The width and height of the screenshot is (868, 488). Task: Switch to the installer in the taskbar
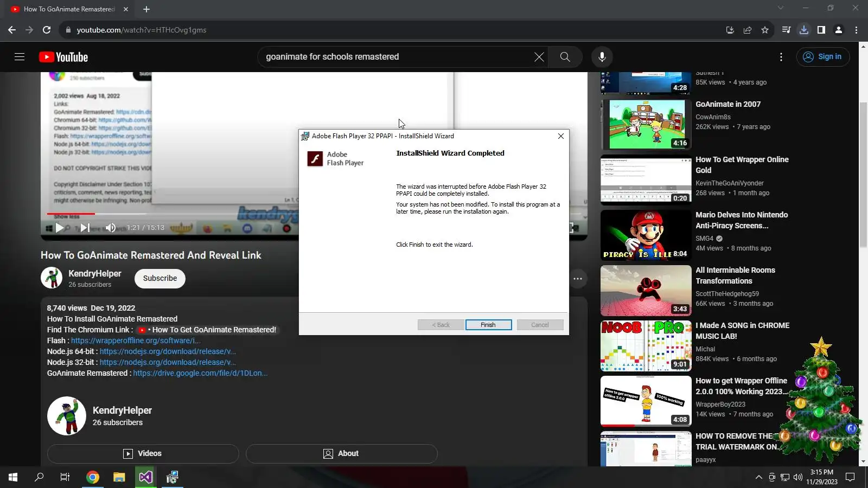click(x=173, y=477)
